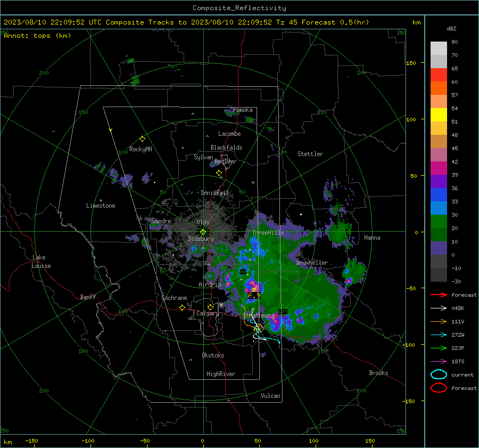The height and width of the screenshot is (448, 479).
Task: Click the Limestone label
Action: (x=101, y=206)
